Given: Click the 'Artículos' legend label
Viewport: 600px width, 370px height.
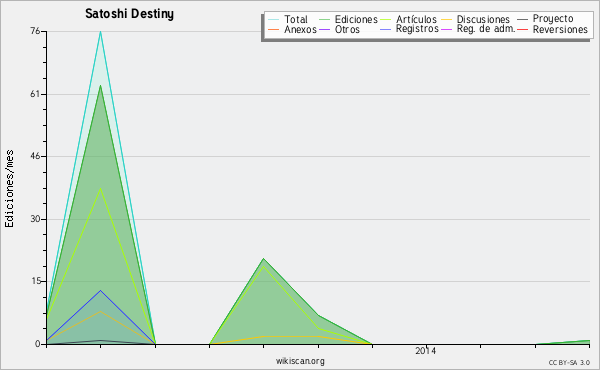Looking at the screenshot, I should click(416, 19).
